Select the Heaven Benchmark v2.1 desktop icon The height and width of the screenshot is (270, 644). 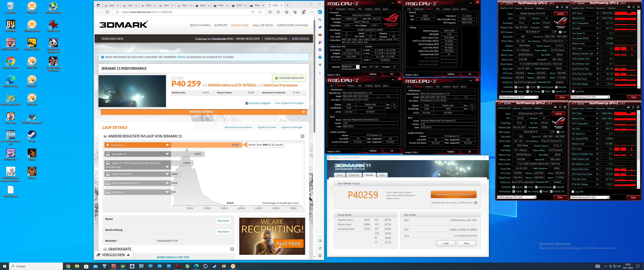(x=10, y=137)
